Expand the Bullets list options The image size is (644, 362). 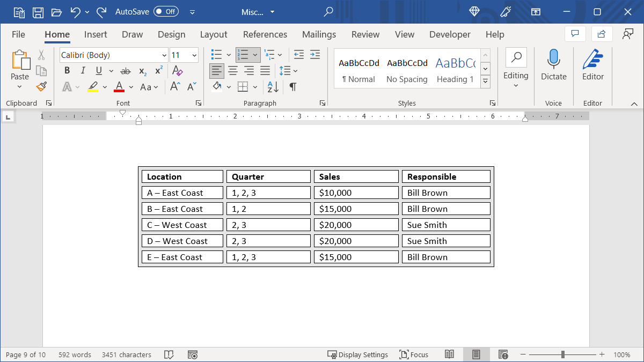click(x=228, y=55)
